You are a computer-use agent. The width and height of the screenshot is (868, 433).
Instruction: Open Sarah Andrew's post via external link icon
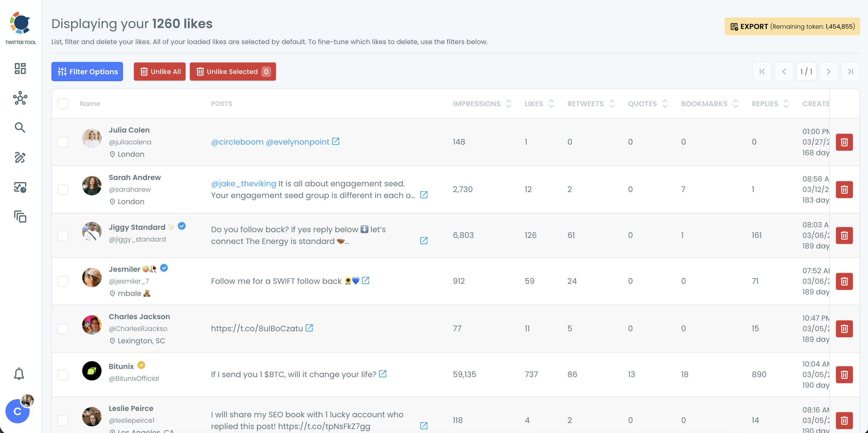[x=424, y=195]
